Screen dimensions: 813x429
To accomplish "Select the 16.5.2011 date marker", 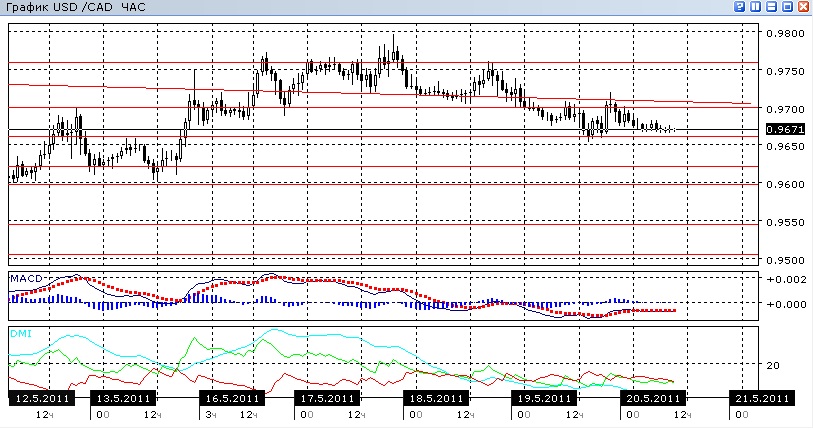I will (232, 398).
